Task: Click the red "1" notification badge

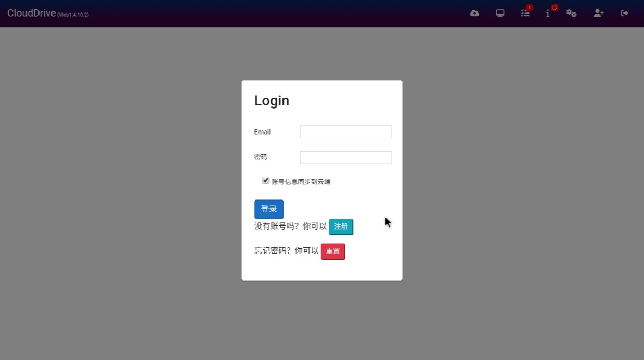Action: coord(530,8)
